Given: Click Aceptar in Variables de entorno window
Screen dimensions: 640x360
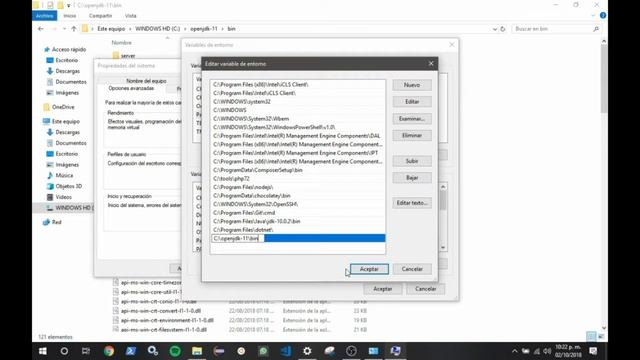Looking at the screenshot, I should coord(382,289).
